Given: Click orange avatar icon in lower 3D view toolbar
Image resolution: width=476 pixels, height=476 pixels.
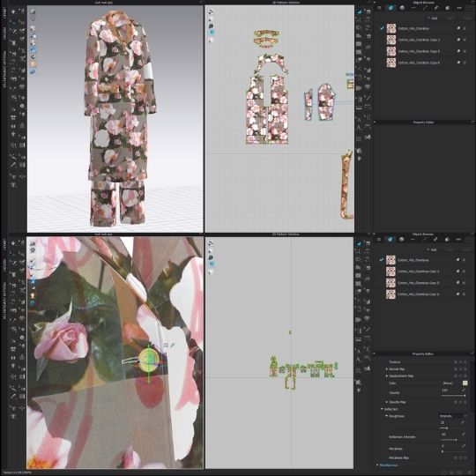Looking at the screenshot, I should click(33, 295).
